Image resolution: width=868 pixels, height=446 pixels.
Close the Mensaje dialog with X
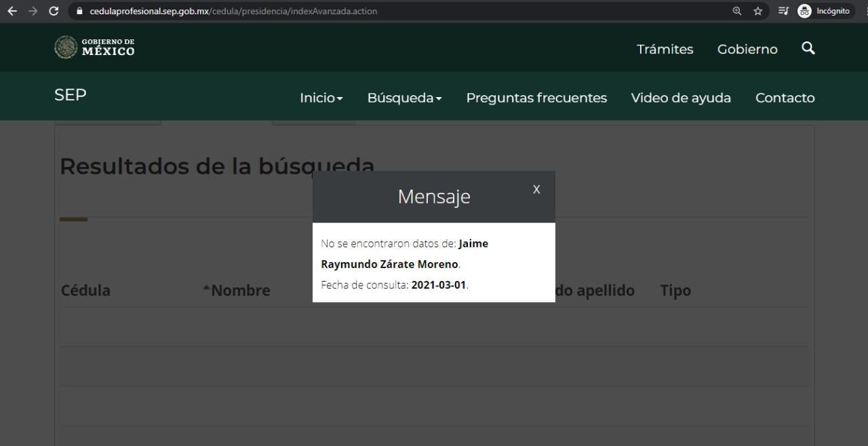(536, 189)
